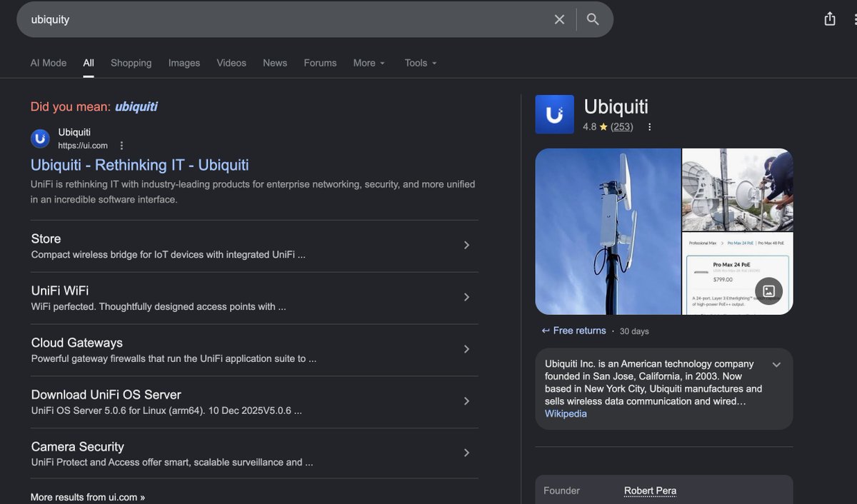Open the Tools dropdown
Viewport: 857px width, 504px height.
pyautogui.click(x=421, y=63)
